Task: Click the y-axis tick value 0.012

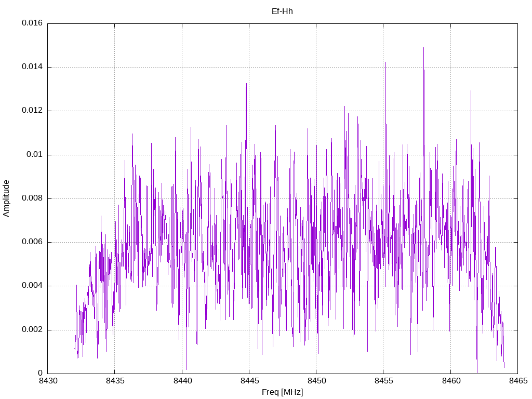Action: 32,111
